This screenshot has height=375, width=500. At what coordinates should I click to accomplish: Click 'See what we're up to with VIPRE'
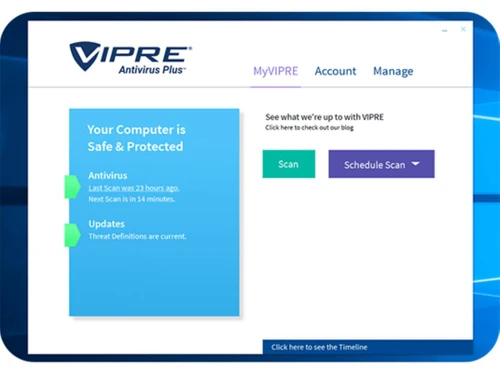tap(324, 117)
